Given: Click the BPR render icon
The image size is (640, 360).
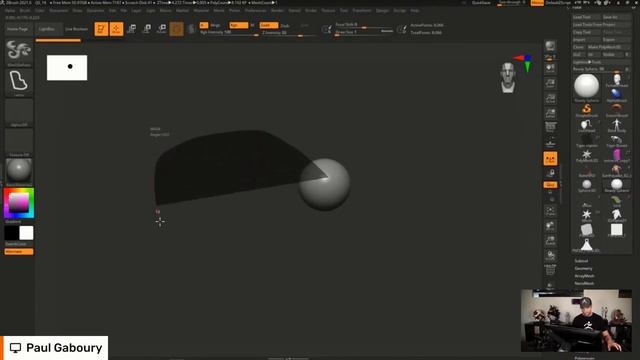Looking at the screenshot, I should [550, 46].
